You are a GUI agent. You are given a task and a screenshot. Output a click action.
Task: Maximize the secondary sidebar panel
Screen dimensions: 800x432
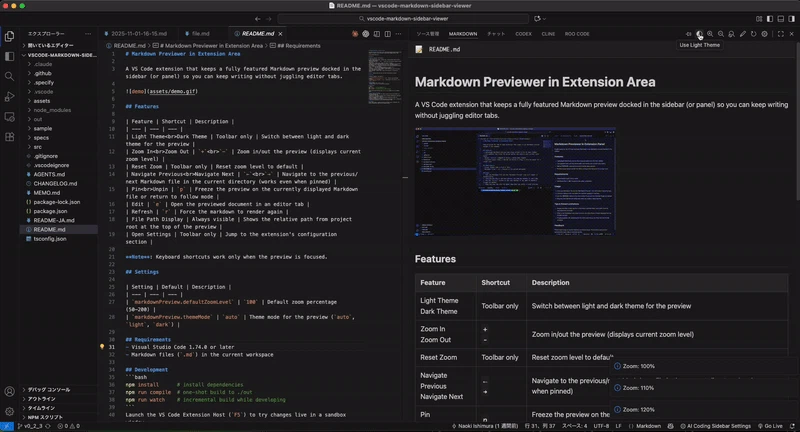point(781,34)
